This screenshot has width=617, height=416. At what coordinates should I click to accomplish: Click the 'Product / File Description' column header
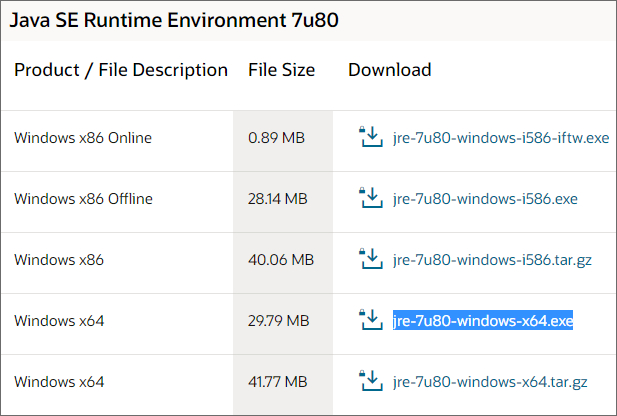[121, 70]
